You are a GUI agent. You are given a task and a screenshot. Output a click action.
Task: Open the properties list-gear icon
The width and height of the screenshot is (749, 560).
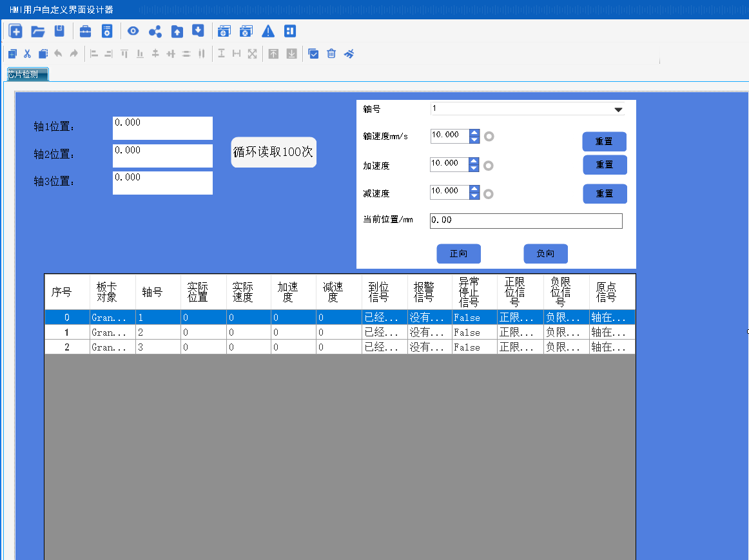(107, 32)
